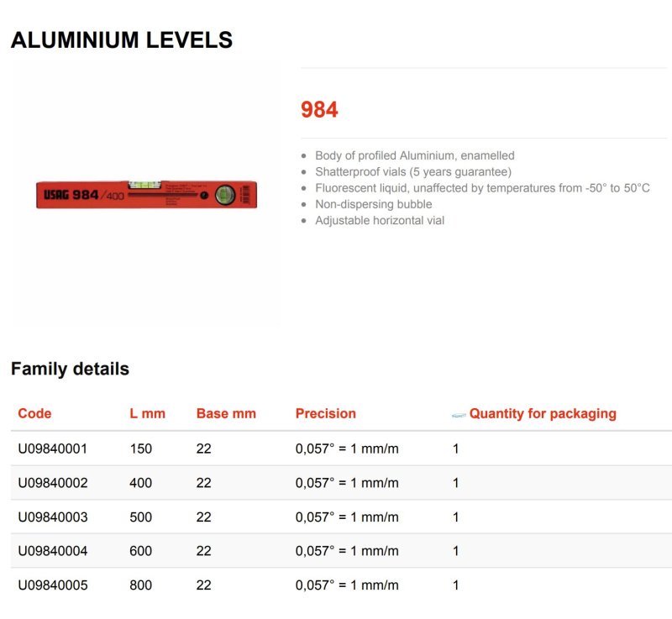672x619 pixels.
Task: Click 'Non-dispersing bubble' bullet
Action: (x=374, y=204)
